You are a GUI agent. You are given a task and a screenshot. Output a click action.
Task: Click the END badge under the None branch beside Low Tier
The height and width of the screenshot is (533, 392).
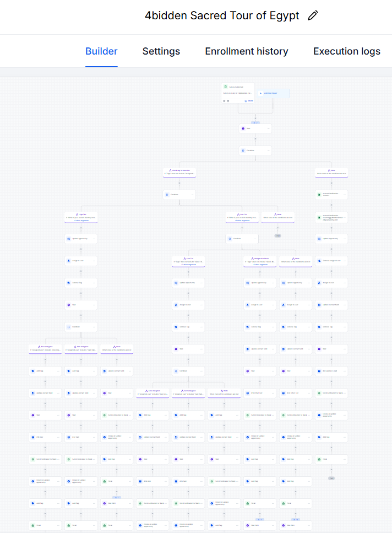click(x=277, y=235)
